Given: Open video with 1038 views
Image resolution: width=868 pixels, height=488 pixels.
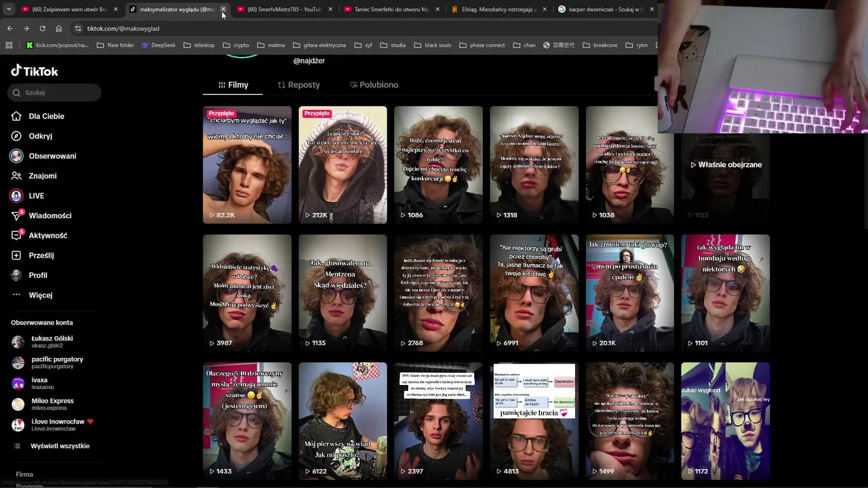Looking at the screenshot, I should (629, 165).
